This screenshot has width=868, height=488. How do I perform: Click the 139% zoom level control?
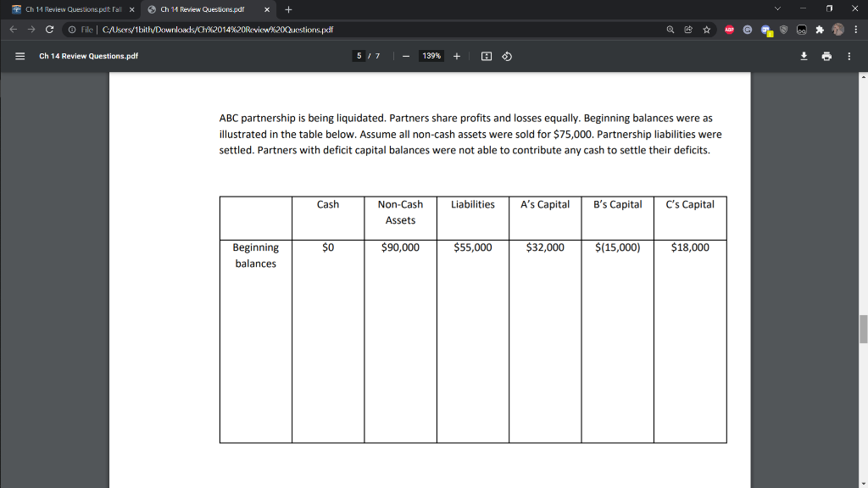[431, 56]
